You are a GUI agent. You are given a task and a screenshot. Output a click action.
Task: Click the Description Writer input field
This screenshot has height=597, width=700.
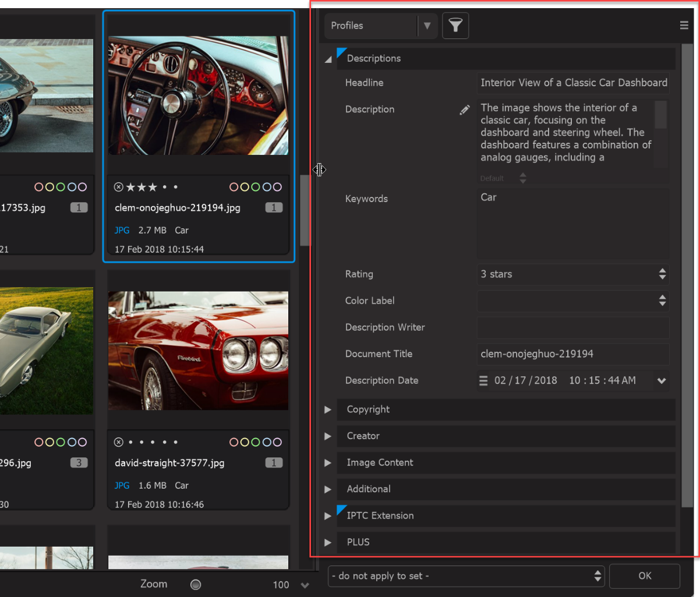coord(573,327)
